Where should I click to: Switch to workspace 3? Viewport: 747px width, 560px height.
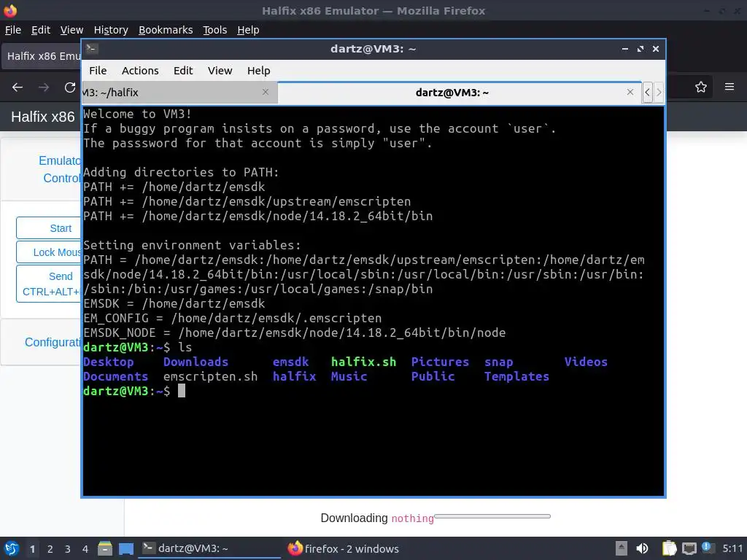pyautogui.click(x=68, y=549)
